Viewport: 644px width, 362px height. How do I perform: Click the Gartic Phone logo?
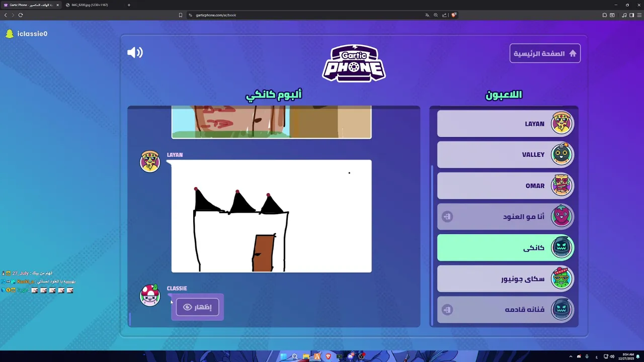coord(354,63)
